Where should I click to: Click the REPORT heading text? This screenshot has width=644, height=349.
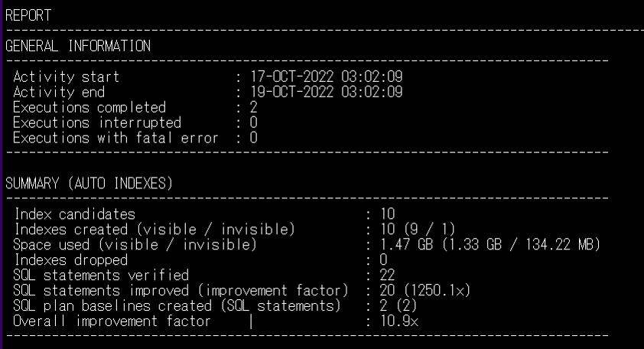[28, 13]
